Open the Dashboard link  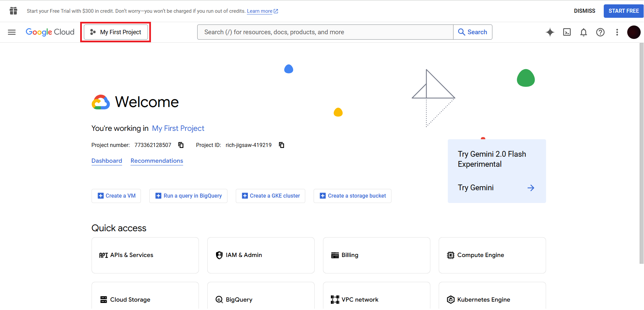click(x=107, y=161)
